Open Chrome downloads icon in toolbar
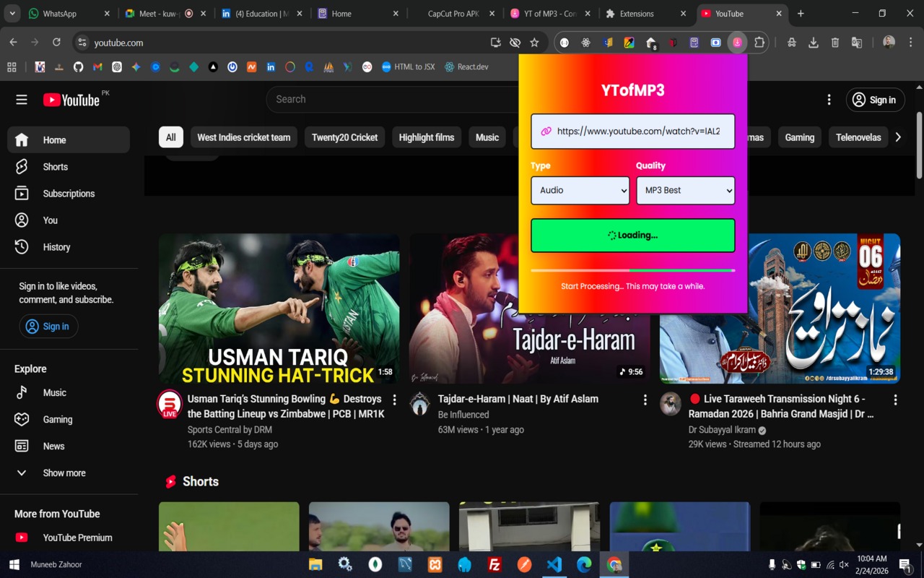924x578 pixels. (x=814, y=43)
